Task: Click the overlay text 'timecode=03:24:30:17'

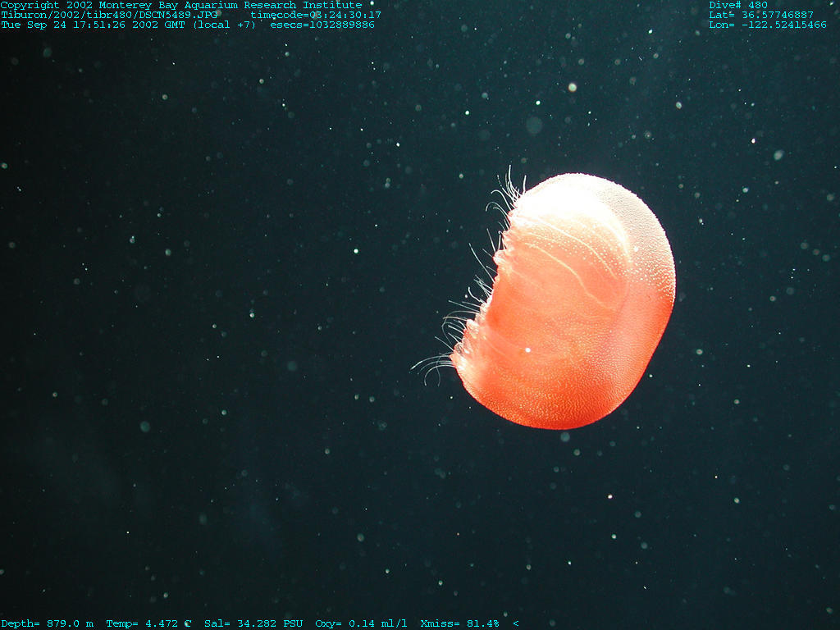Action: [x=316, y=15]
